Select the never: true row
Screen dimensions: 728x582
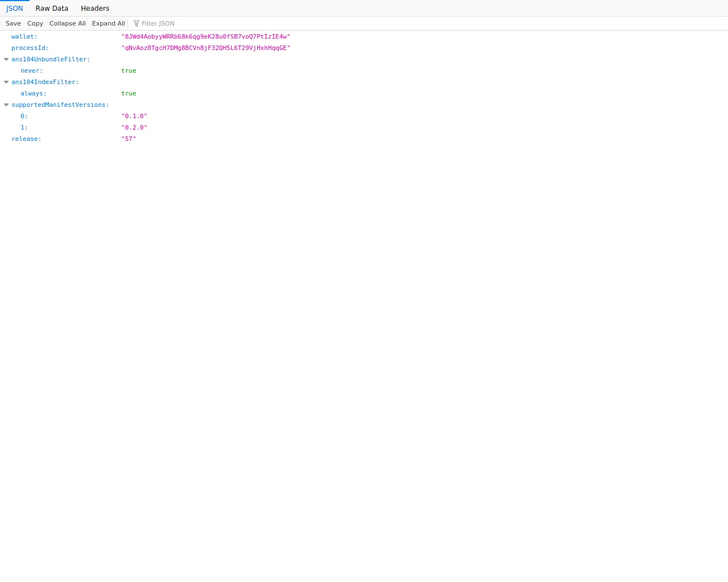pos(32,70)
